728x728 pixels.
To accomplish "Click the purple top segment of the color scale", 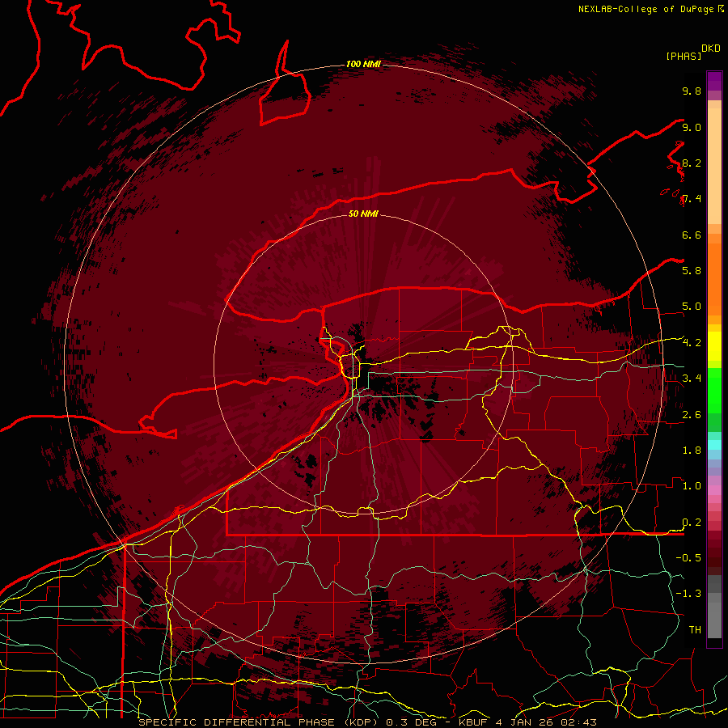I will (714, 81).
